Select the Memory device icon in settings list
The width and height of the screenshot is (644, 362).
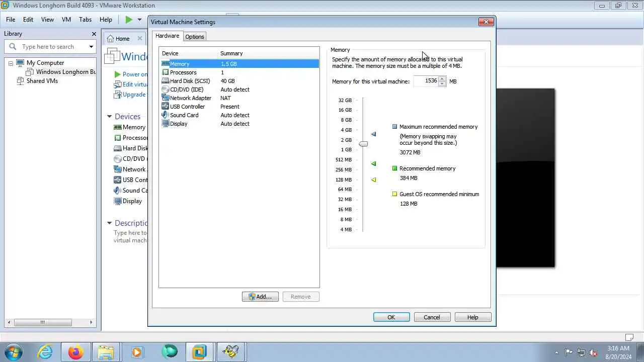point(166,64)
